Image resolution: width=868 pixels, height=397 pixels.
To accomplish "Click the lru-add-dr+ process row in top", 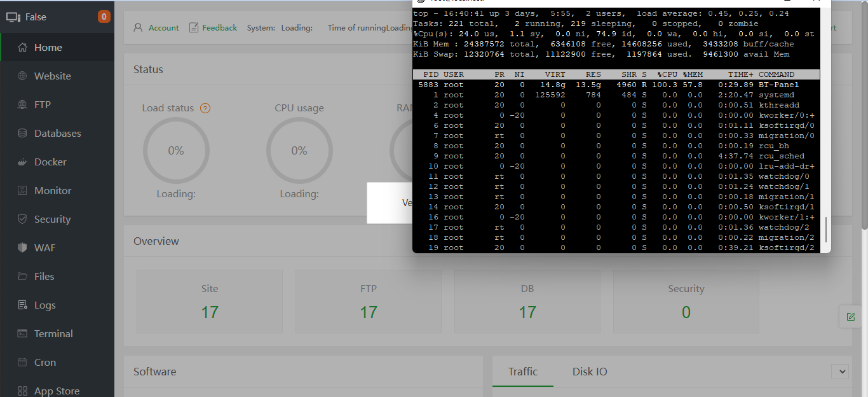I will point(616,166).
